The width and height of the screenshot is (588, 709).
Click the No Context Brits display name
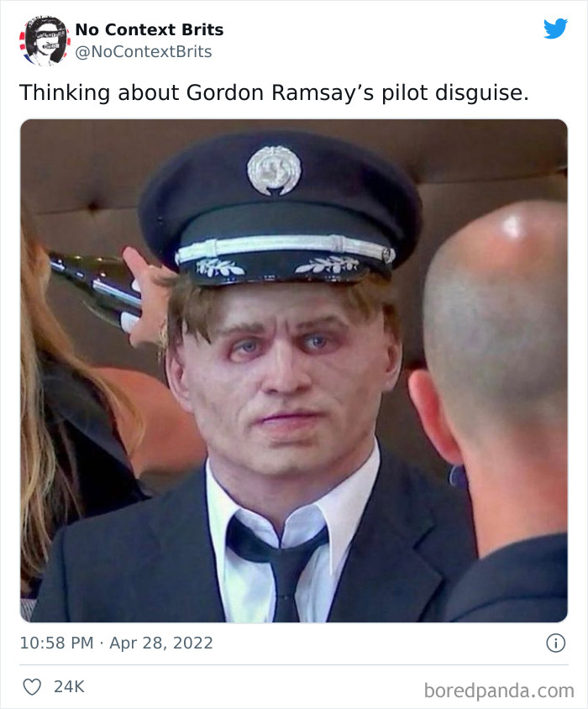[150, 29]
